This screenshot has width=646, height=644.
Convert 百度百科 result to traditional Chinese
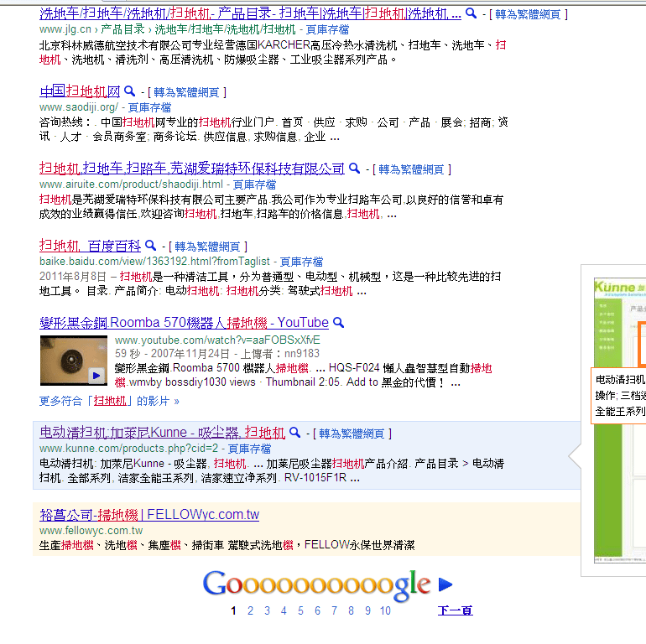[208, 247]
